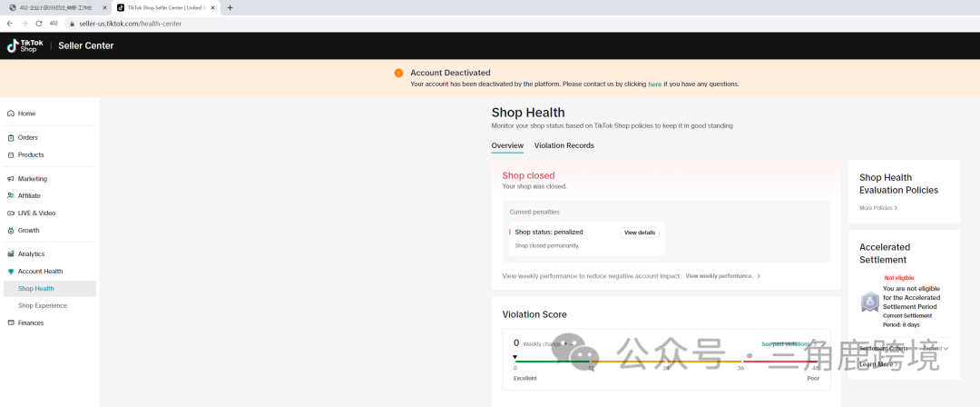The image size is (980, 407).
Task: Click the Account Health trophy icon
Action: [11, 271]
